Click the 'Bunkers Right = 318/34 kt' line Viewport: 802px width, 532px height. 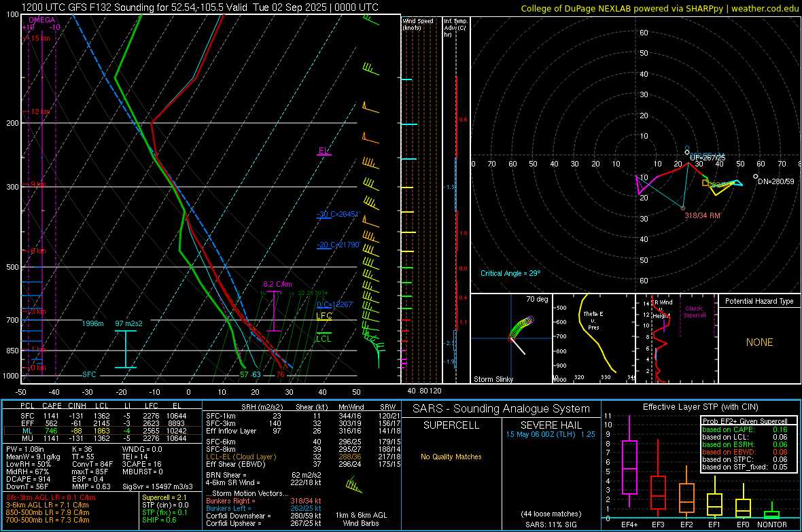pos(264,501)
